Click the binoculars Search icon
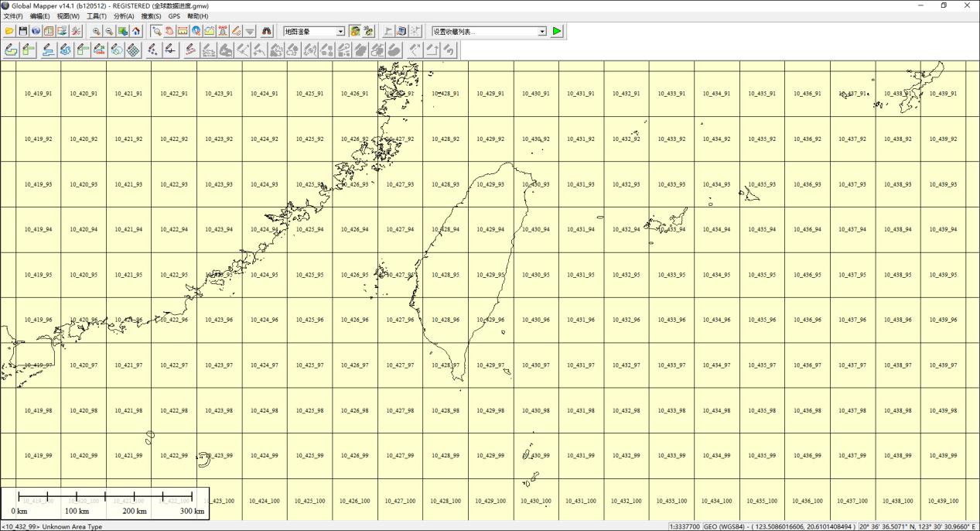 (267, 31)
